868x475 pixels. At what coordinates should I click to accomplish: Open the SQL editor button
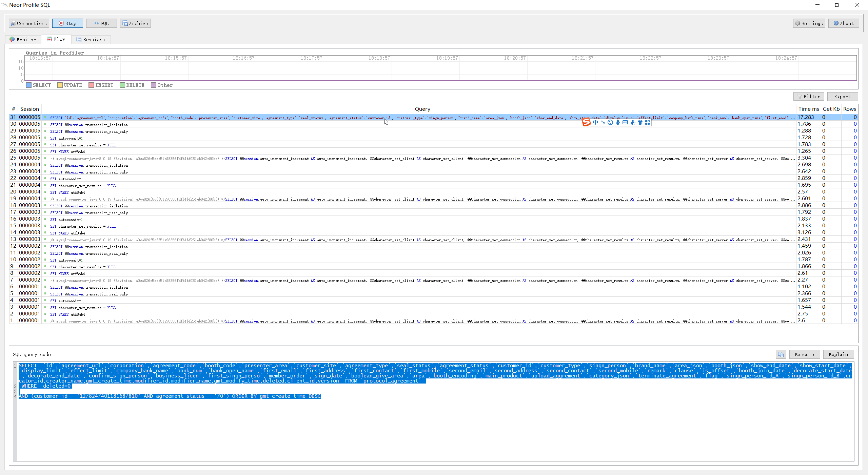101,23
